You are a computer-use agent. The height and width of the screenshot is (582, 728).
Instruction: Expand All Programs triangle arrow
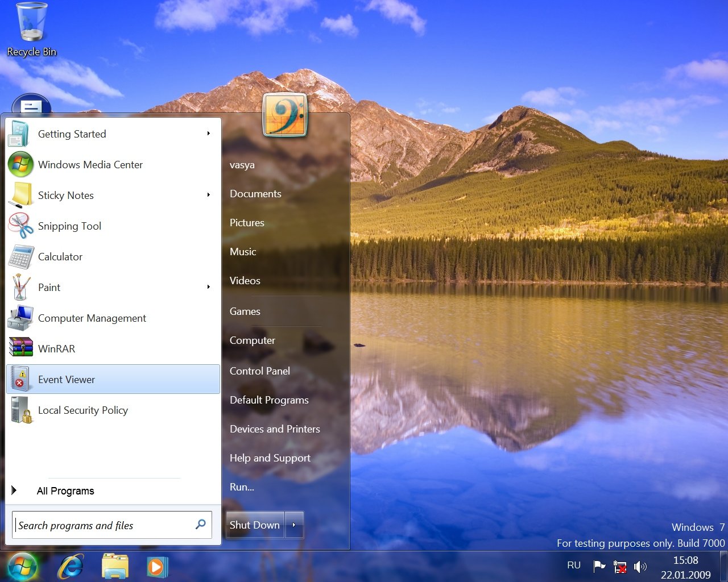pyautogui.click(x=14, y=490)
